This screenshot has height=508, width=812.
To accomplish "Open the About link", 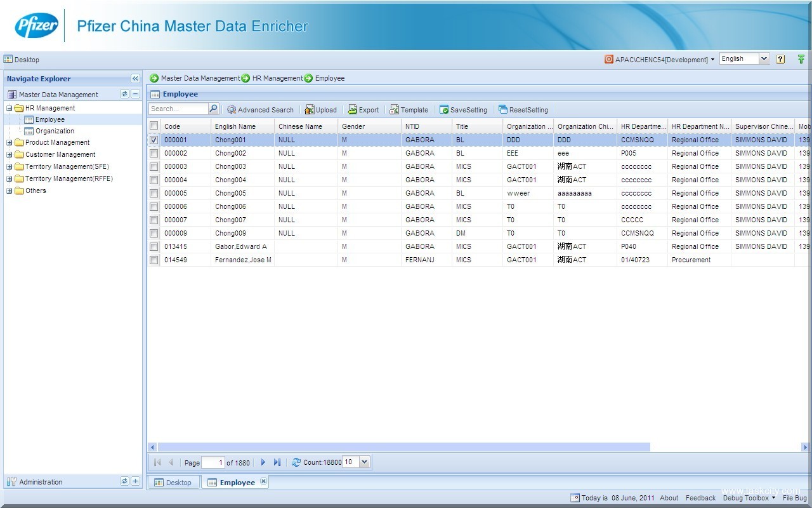I will click(669, 498).
